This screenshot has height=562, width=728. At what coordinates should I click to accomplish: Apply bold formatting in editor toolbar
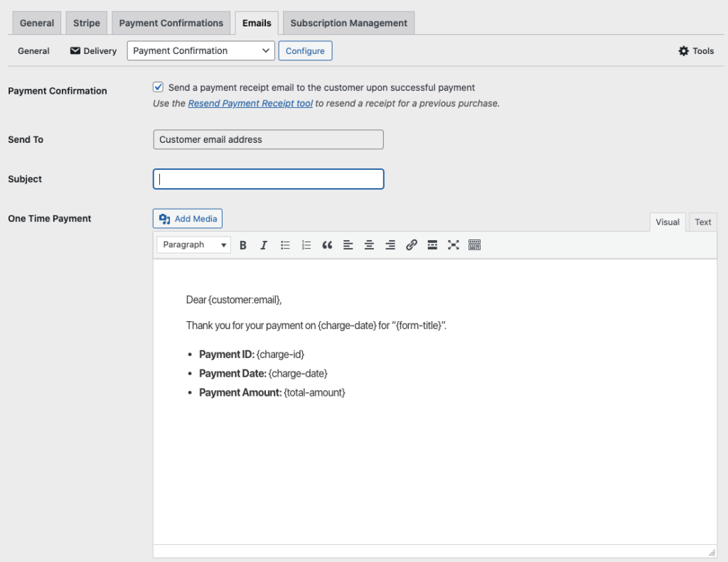[243, 245]
